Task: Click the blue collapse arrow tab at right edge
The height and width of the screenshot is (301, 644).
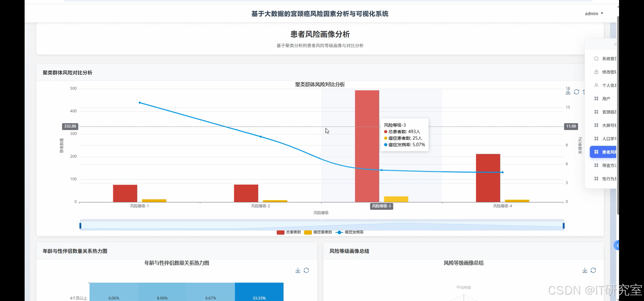Action: click(616, 245)
